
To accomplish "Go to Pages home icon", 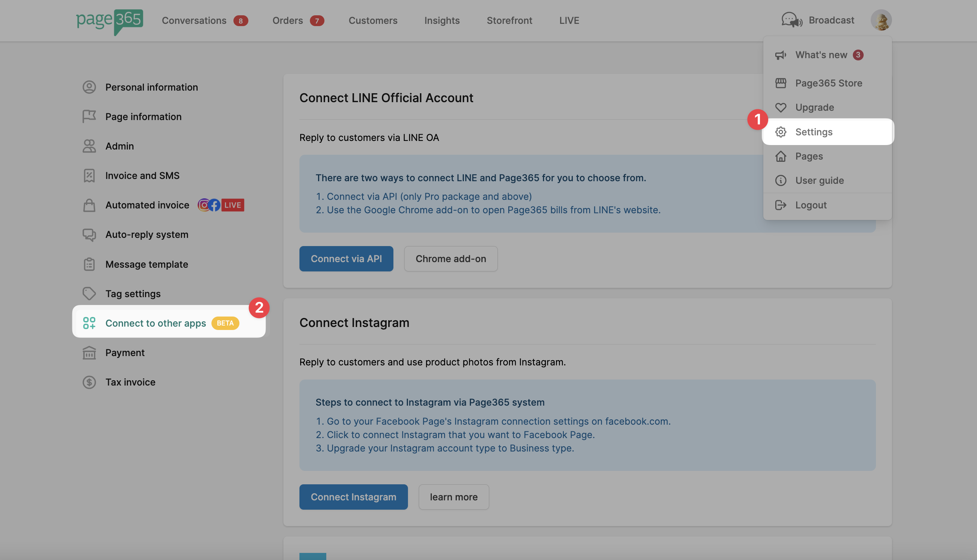I will pos(780,156).
